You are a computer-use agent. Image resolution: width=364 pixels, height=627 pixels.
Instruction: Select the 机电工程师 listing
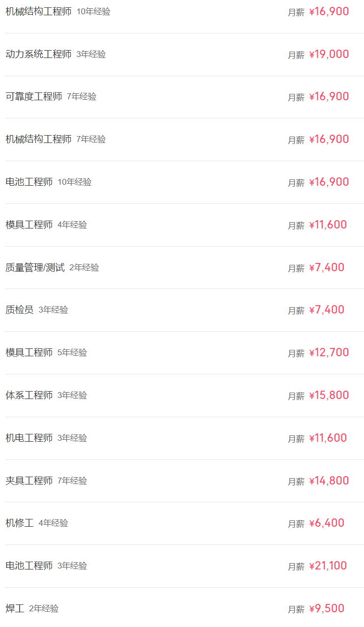[x=29, y=438]
